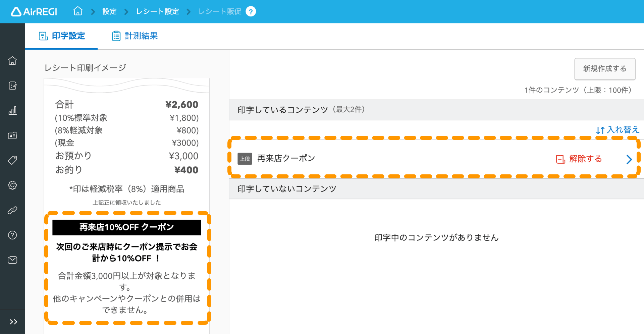
Task: Click 印字中のコンテンツがありません message
Action: tap(436, 238)
